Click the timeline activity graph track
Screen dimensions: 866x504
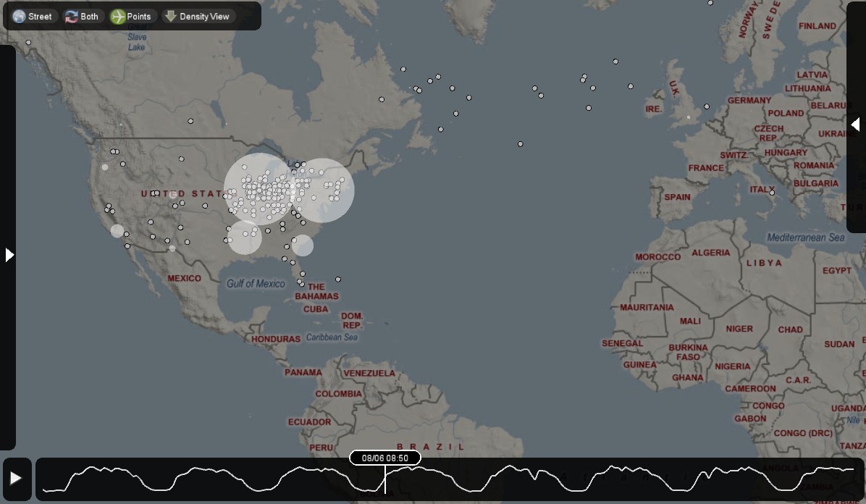448,479
